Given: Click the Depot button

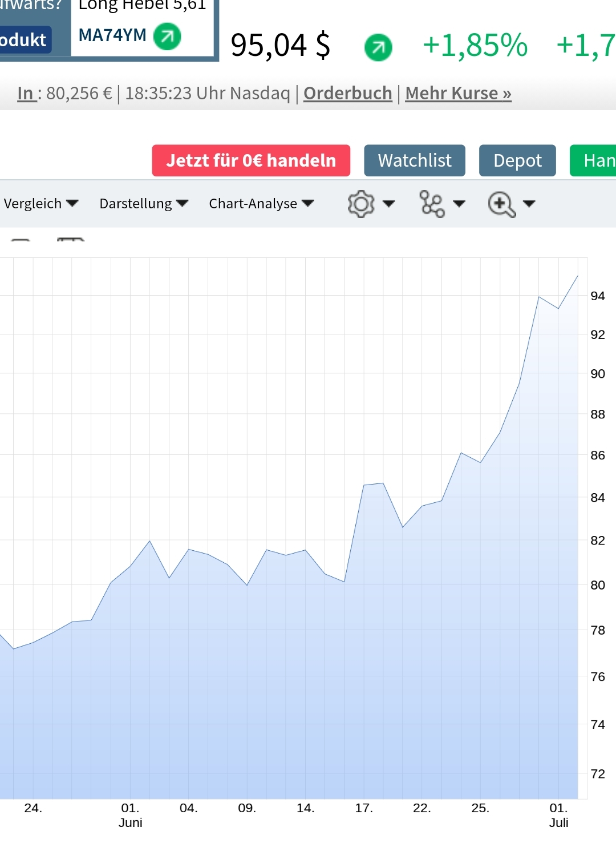Looking at the screenshot, I should click(517, 160).
